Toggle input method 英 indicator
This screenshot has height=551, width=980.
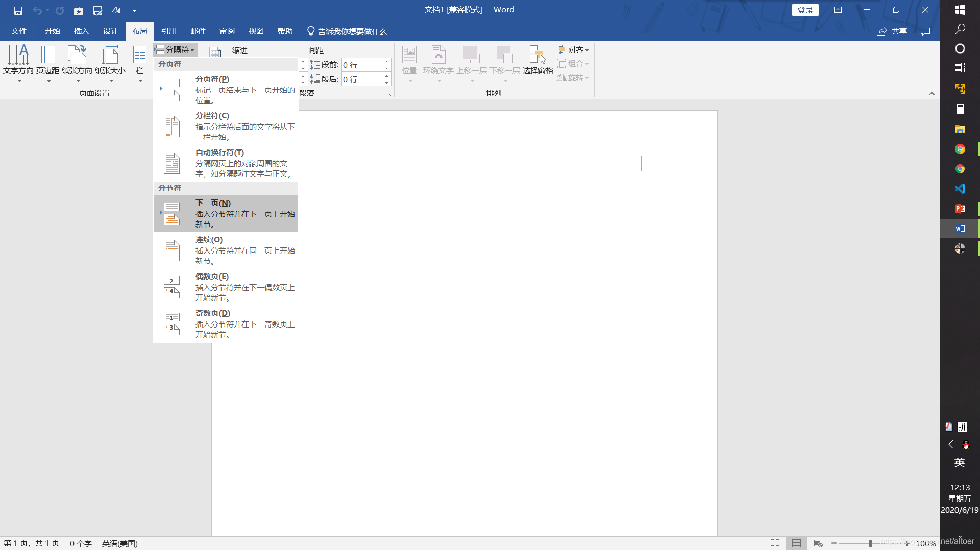pos(960,462)
